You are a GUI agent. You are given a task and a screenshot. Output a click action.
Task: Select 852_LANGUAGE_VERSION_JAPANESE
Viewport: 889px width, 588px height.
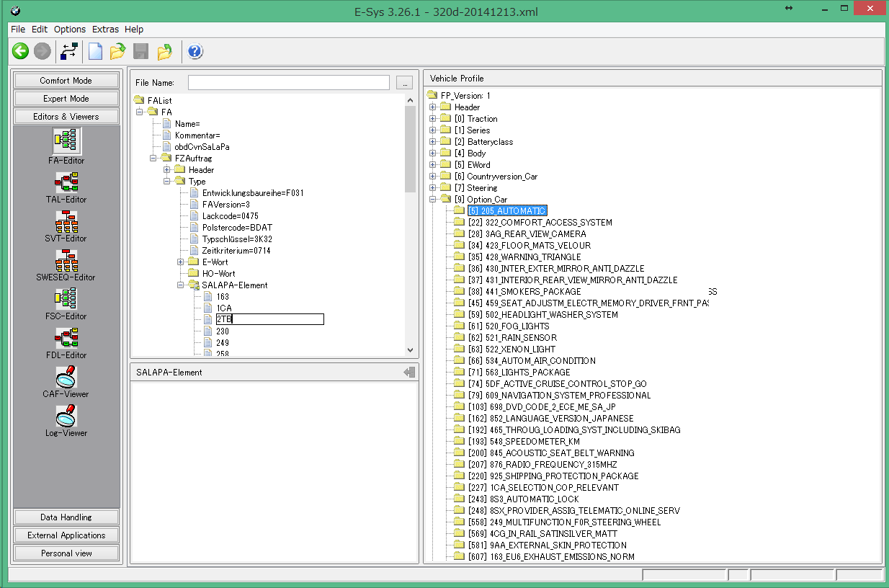(x=550, y=419)
